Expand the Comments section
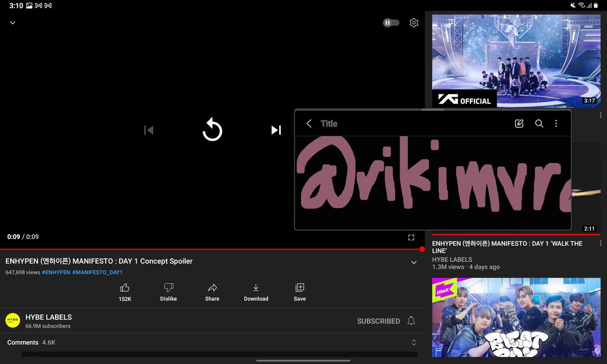 [414, 342]
